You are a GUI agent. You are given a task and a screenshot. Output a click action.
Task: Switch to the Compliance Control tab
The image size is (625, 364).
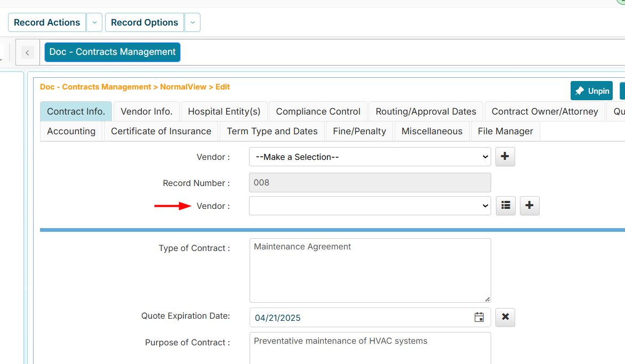click(x=318, y=111)
